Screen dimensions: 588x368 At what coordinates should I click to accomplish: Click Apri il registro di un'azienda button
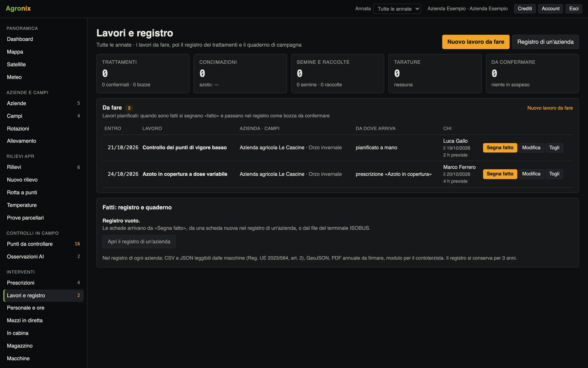(x=139, y=242)
